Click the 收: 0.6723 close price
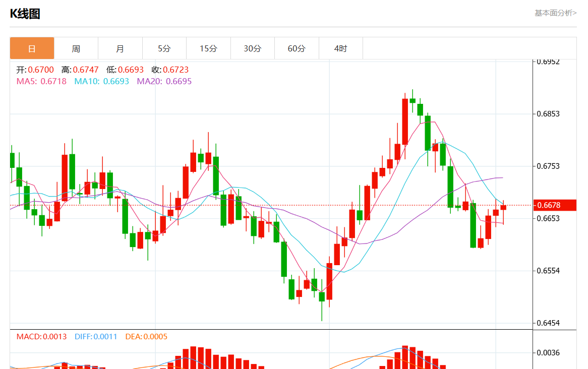 point(170,70)
